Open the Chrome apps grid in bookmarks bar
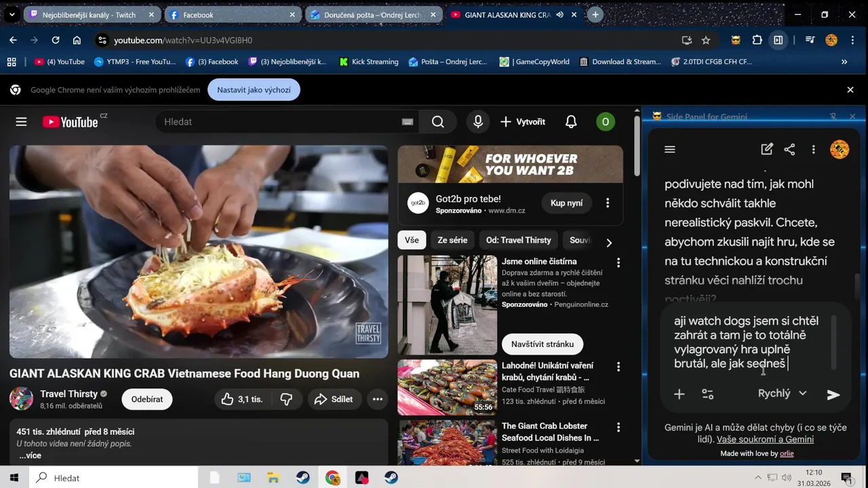Image resolution: width=868 pixels, height=488 pixels. pos(12,62)
